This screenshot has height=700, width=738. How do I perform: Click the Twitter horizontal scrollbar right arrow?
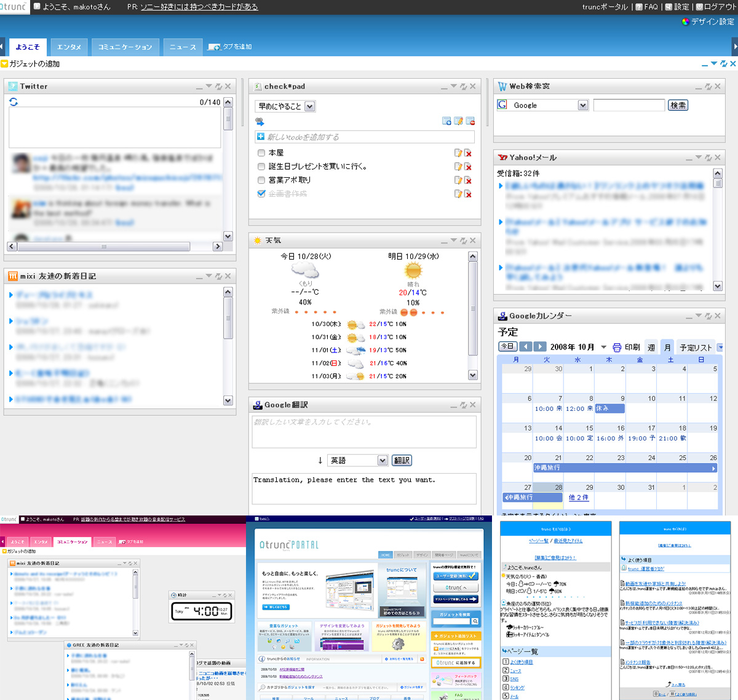coord(218,246)
